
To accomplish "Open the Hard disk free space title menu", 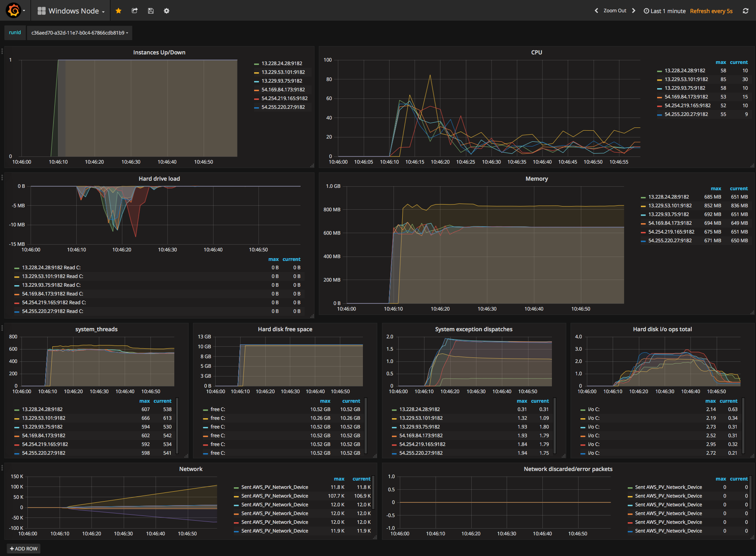I will tap(285, 329).
